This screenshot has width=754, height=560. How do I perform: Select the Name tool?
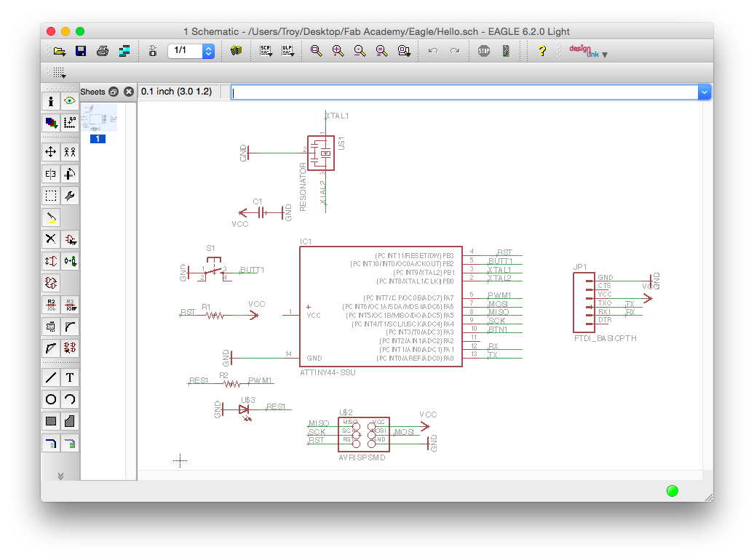(x=51, y=305)
